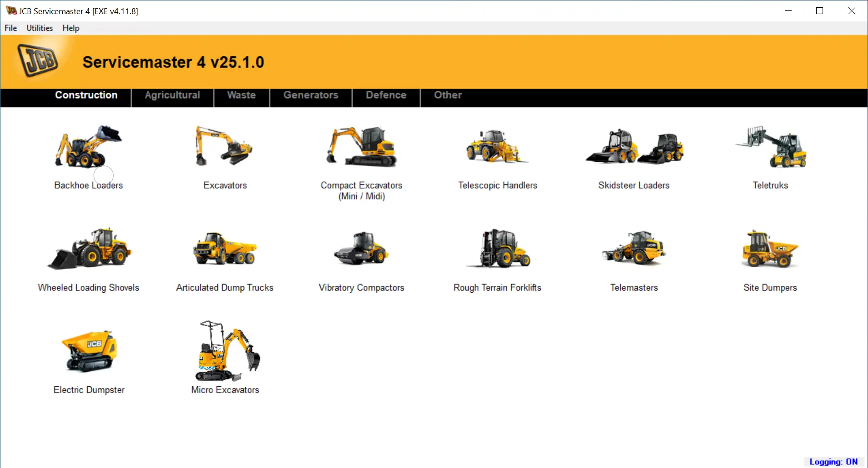Open the Electric Dumpster icon
The width and height of the screenshot is (868, 468).
[x=89, y=351]
